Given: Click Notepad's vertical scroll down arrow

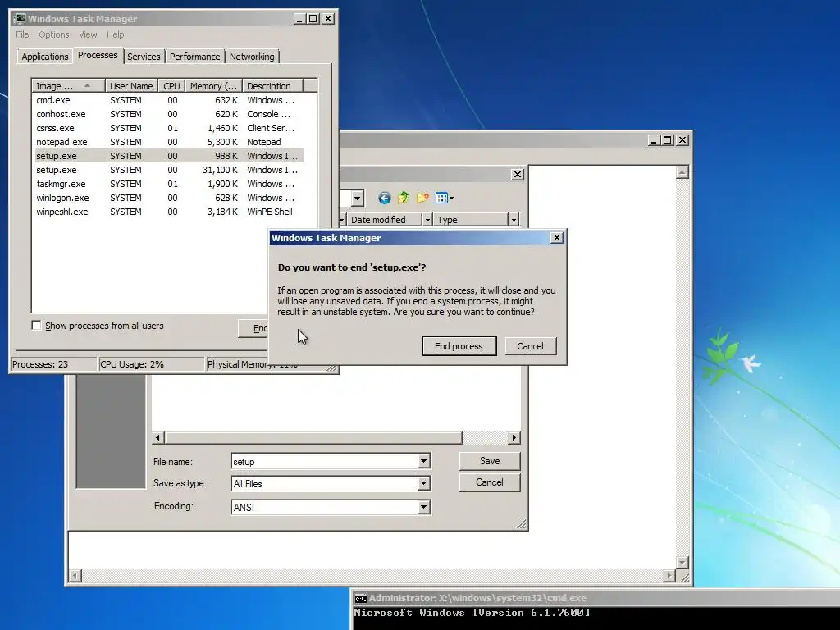Looking at the screenshot, I should click(x=682, y=563).
